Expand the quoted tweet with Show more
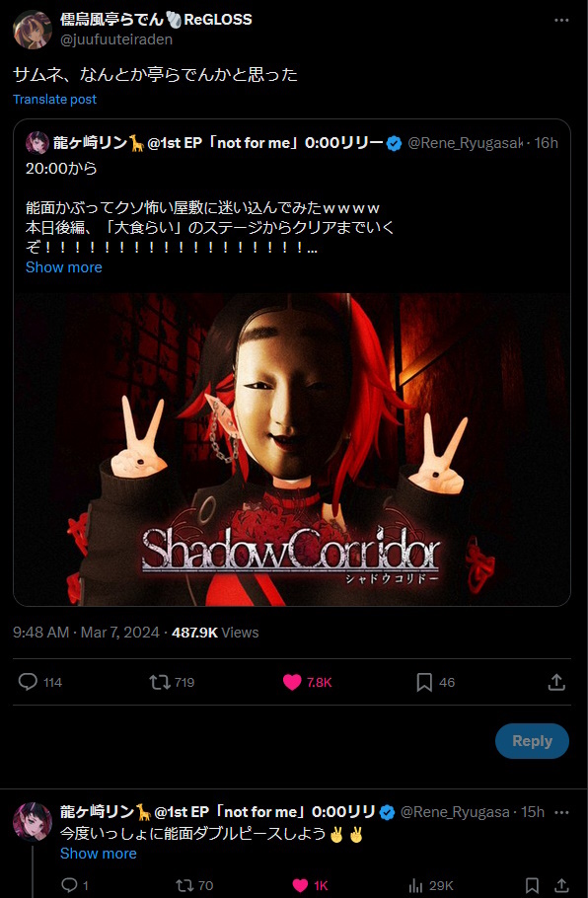This screenshot has width=588, height=898. (x=64, y=267)
